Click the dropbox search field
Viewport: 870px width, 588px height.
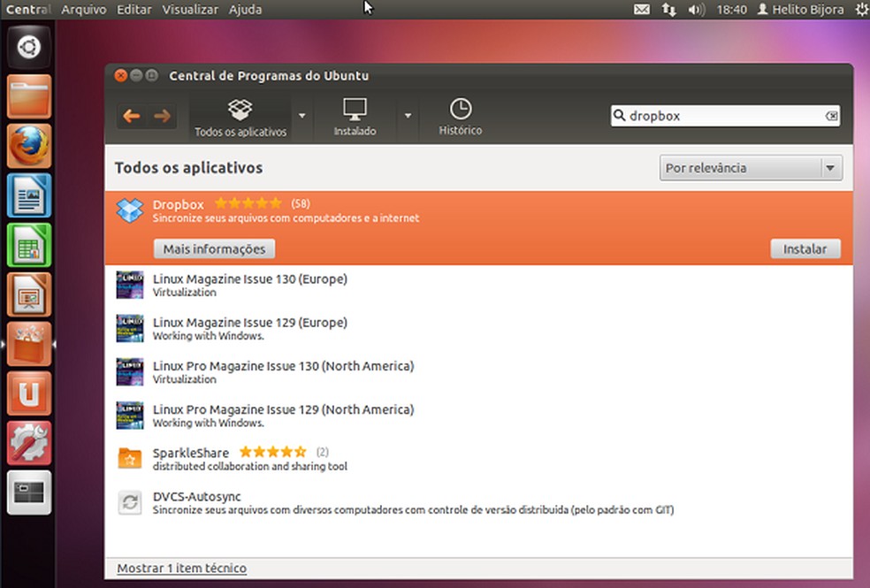725,116
